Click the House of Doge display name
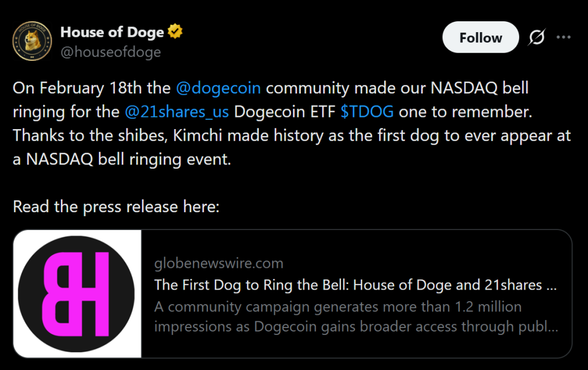 [112, 33]
